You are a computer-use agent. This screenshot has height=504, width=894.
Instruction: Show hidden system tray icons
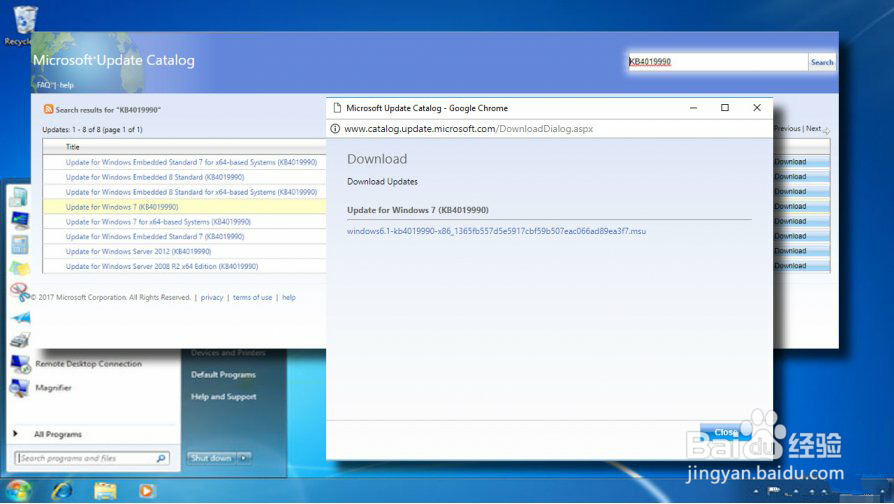coord(756,491)
